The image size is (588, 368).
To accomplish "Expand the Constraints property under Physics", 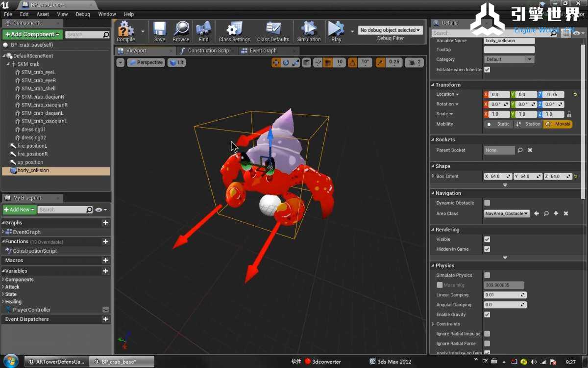I will (x=433, y=324).
